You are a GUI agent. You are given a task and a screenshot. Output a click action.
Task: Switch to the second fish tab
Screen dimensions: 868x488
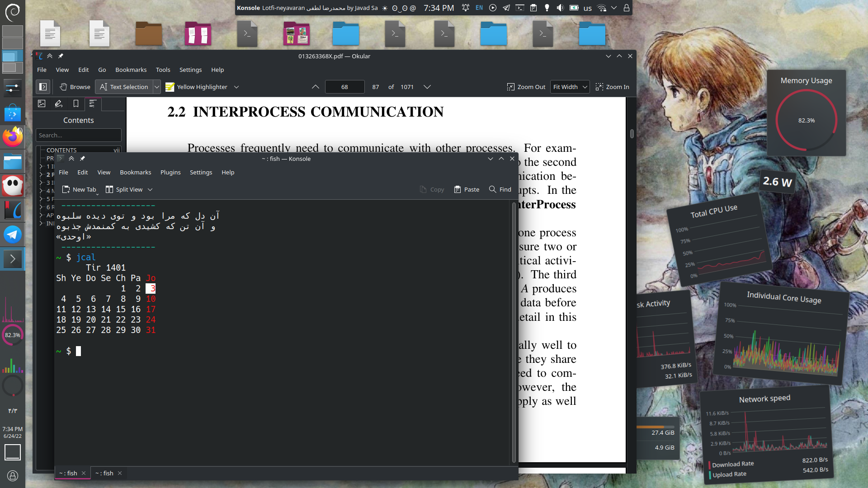[x=104, y=473]
